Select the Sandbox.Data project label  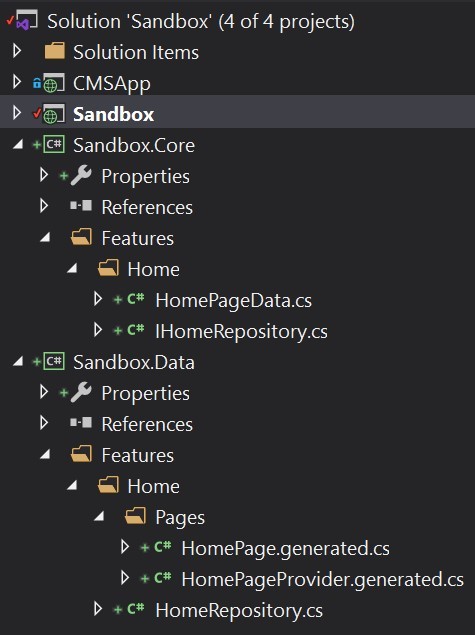point(134,362)
